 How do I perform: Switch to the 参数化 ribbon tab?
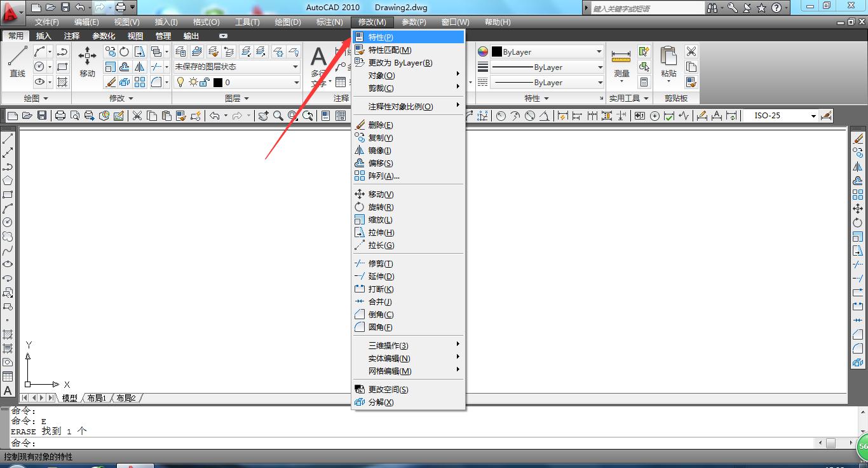pyautogui.click(x=104, y=36)
